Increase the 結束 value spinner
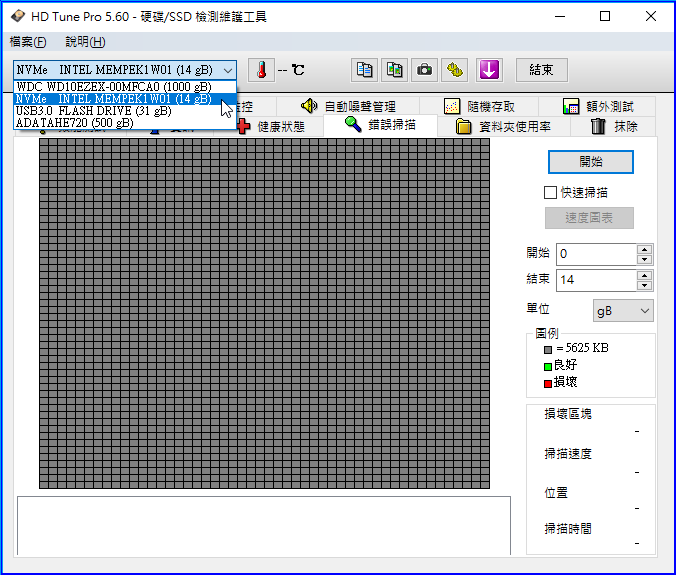The height and width of the screenshot is (575, 676). pyautogui.click(x=645, y=275)
